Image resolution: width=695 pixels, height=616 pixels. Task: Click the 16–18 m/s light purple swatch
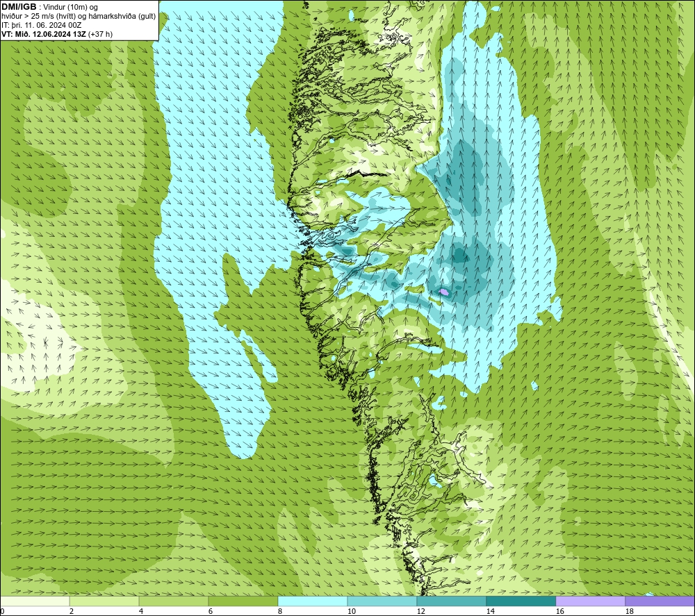[590, 601]
